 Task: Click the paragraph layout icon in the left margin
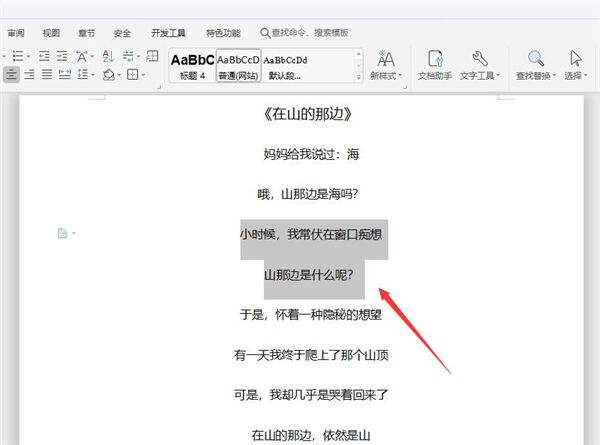(x=62, y=233)
